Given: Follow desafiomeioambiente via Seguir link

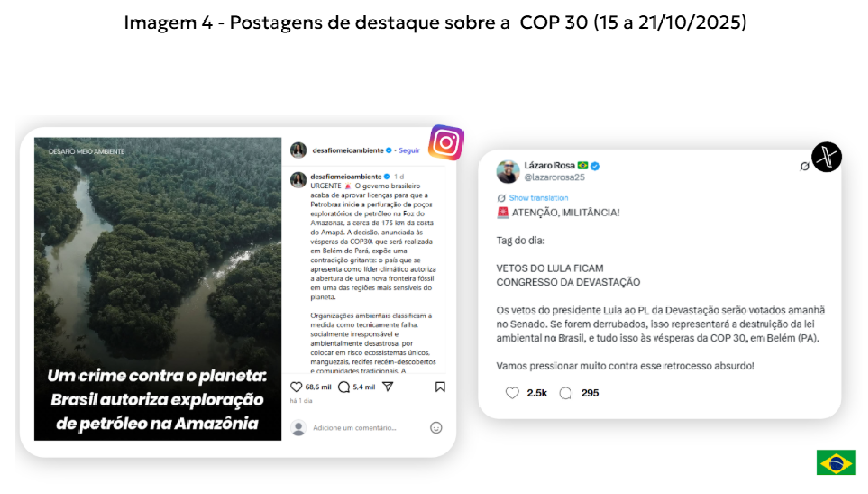Looking at the screenshot, I should (409, 151).
